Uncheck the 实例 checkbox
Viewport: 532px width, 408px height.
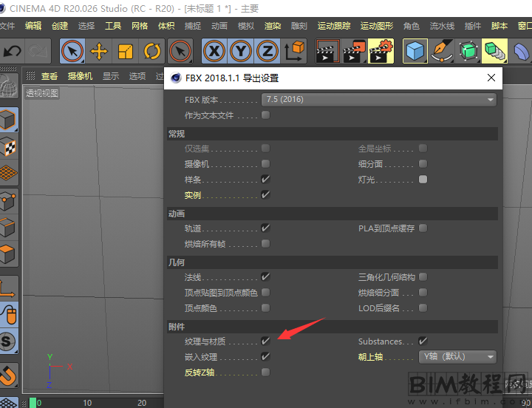266,195
